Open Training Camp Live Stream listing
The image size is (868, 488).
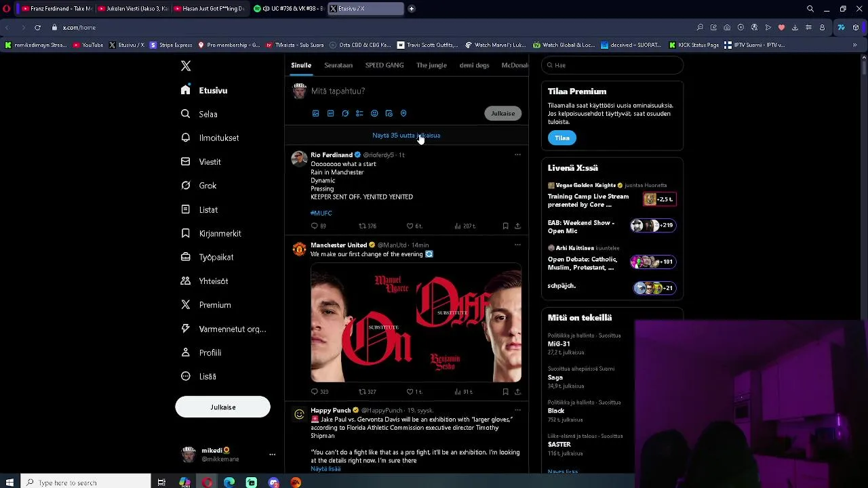(612, 196)
